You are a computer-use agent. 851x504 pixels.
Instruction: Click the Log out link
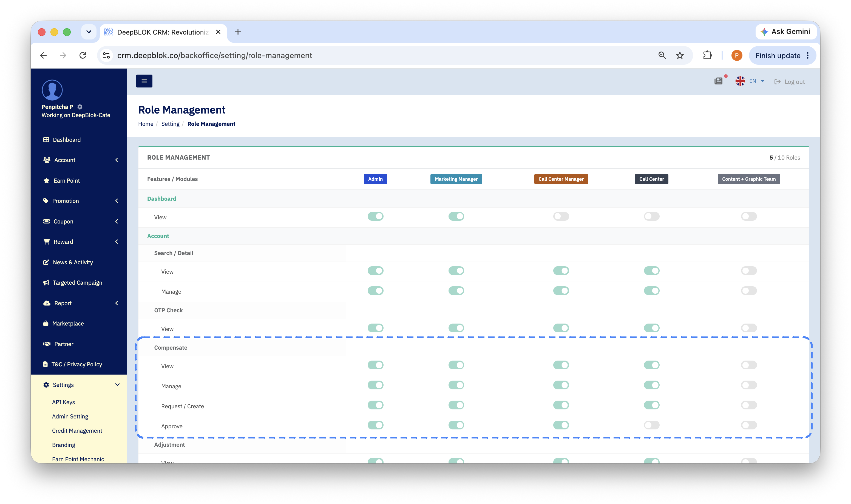pos(789,81)
